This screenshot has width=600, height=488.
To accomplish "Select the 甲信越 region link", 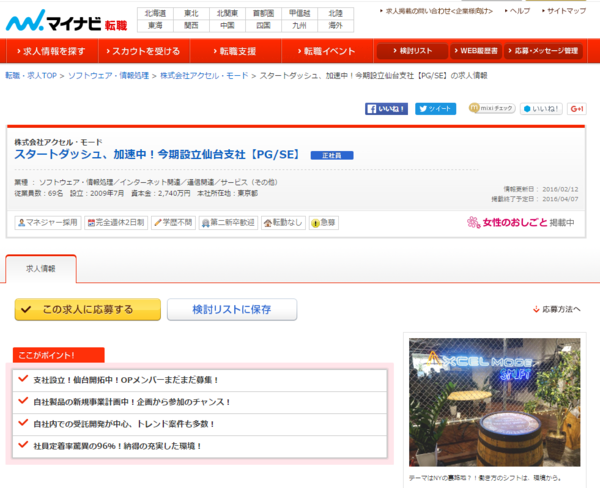I will click(299, 13).
